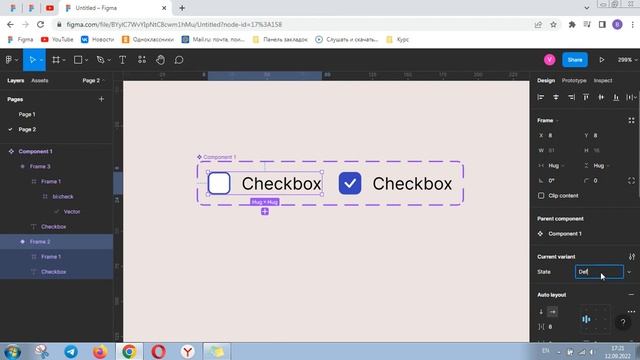Enable the Clip content checkbox
Screen dimensions: 640x360
541,196
